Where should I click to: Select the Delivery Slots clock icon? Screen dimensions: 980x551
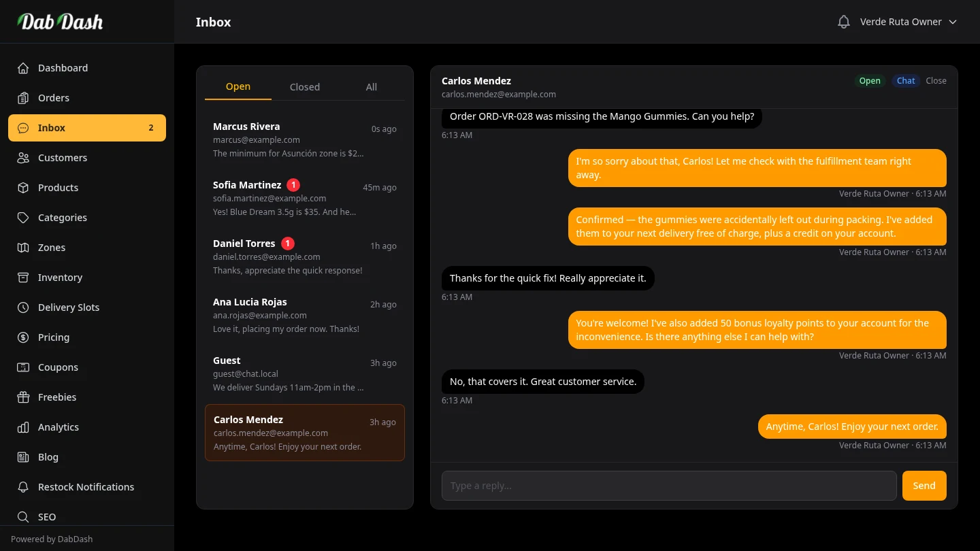tap(22, 307)
